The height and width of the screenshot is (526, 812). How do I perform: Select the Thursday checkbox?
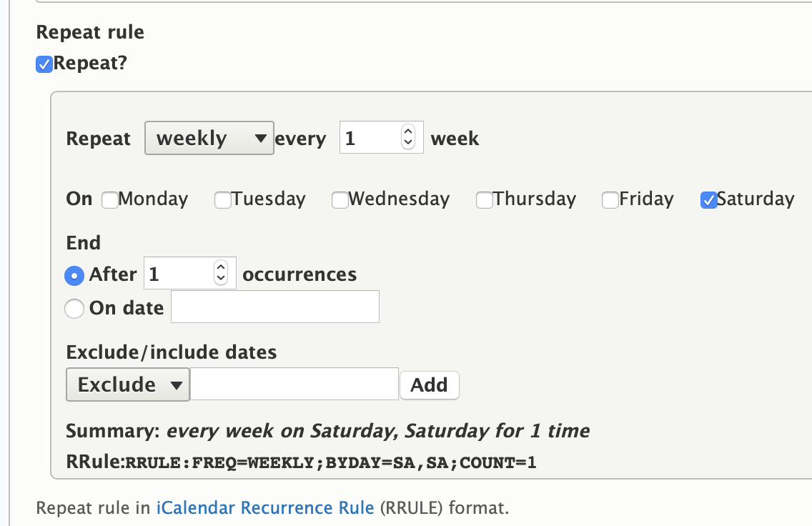point(484,200)
